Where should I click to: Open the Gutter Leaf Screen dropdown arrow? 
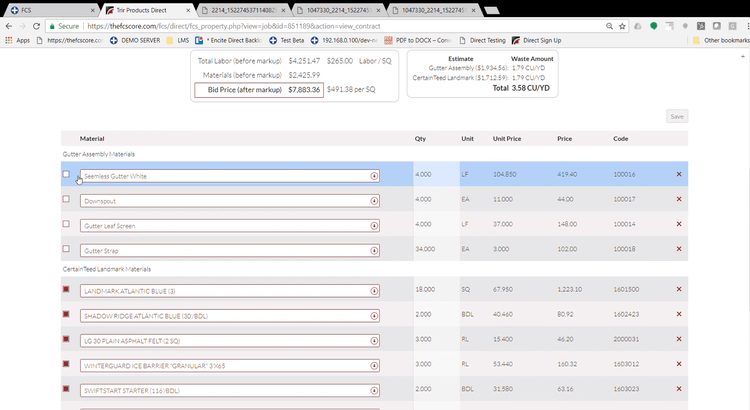[374, 226]
